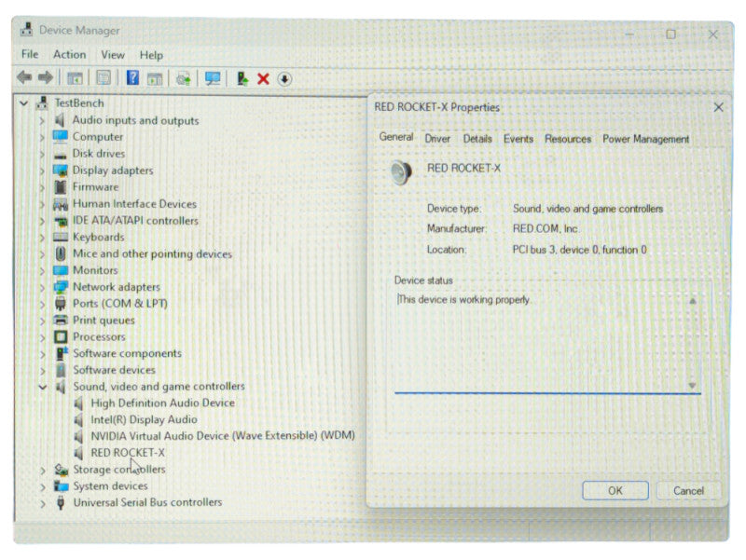Click the Properties toolbar icon
Screen dimensions: 746x560
tap(104, 78)
